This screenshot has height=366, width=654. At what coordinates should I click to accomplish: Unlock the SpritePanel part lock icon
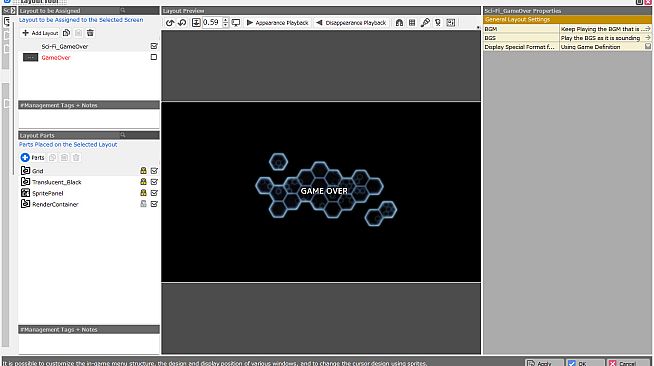pos(143,193)
